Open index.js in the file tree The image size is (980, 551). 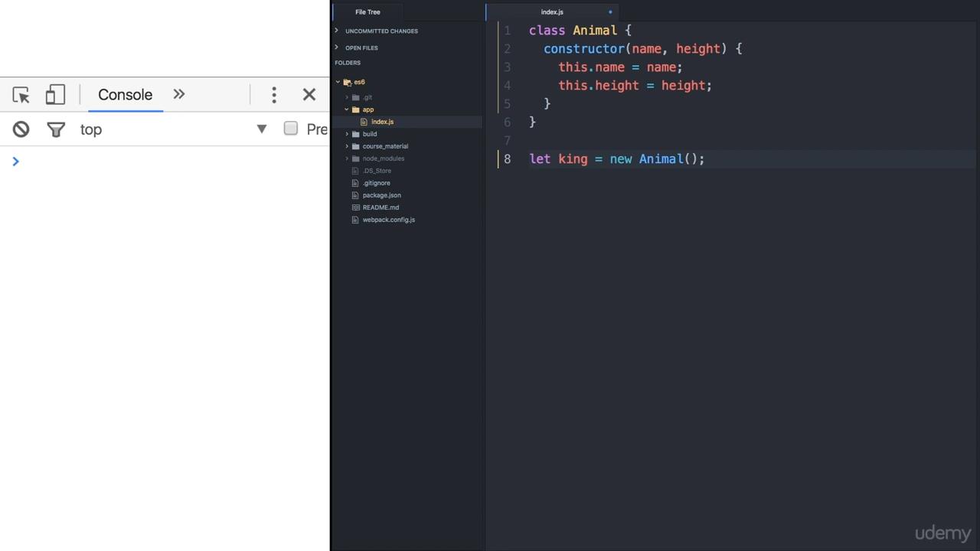[382, 122]
